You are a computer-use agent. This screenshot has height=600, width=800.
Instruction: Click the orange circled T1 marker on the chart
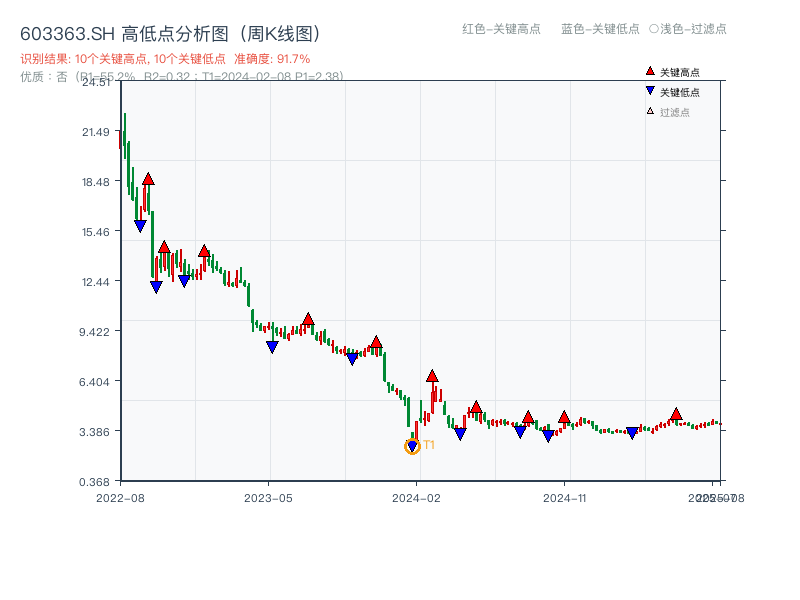coord(412,446)
